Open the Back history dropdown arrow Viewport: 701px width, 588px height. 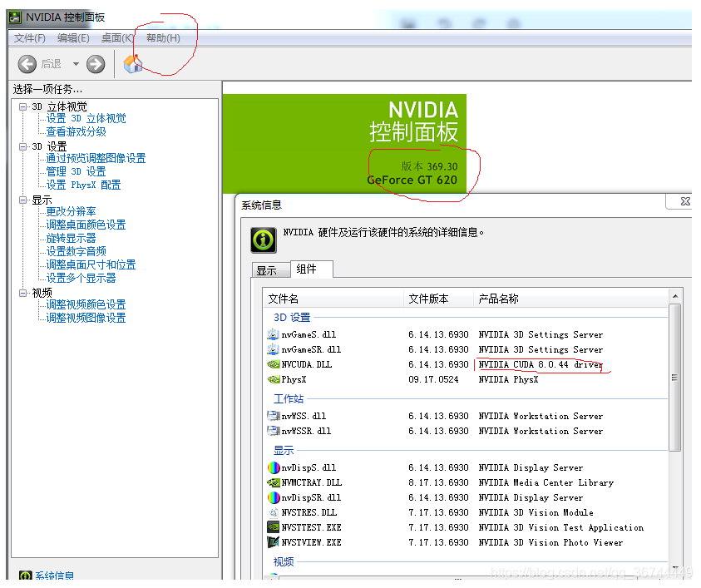coord(76,64)
